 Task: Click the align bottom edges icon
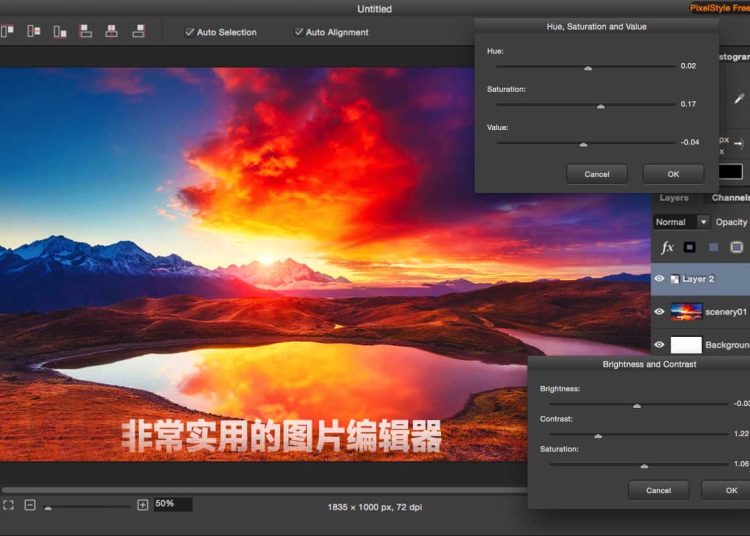[60, 32]
